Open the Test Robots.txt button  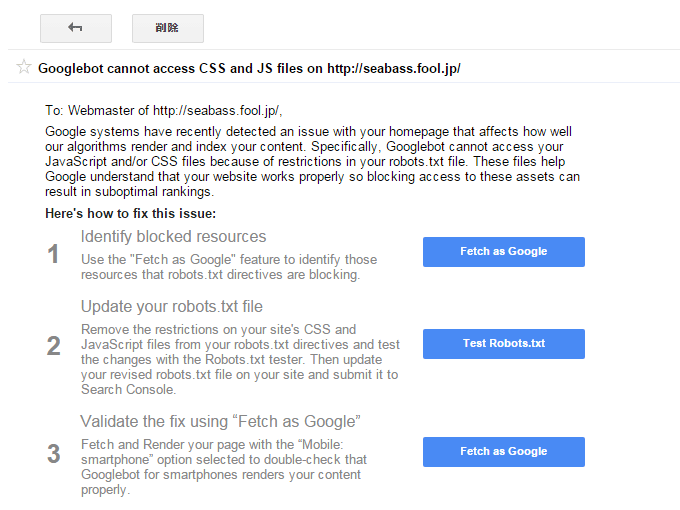[x=503, y=344]
